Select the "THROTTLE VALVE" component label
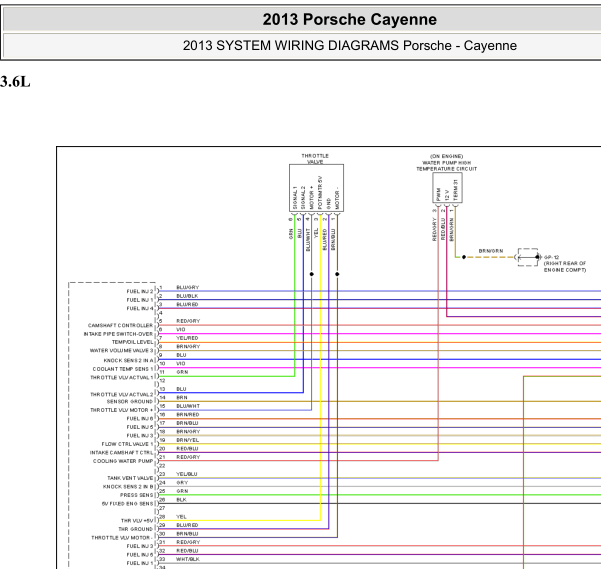Image resolution: width=601 pixels, height=569 pixels. pos(315,159)
